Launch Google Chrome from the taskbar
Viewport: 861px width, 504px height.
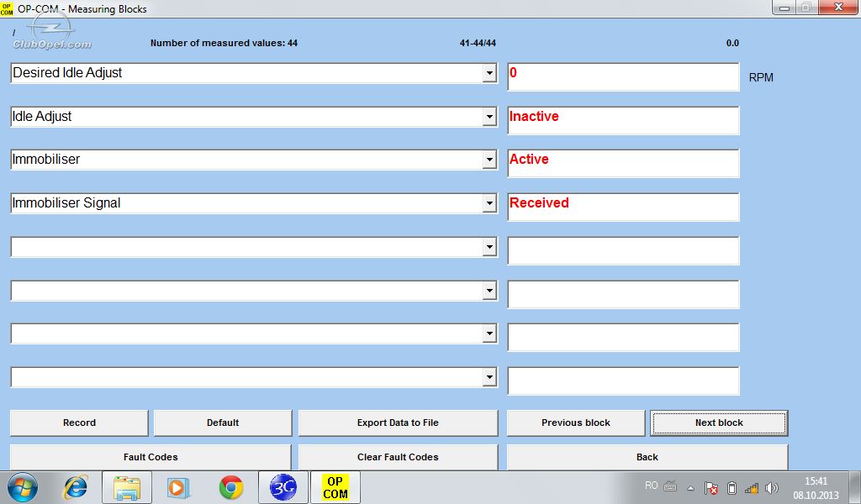pyautogui.click(x=230, y=487)
